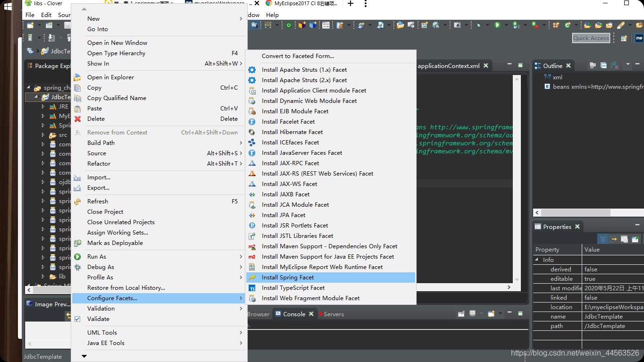Expand the UML Tools submenu
Image resolution: width=644 pixels, height=362 pixels.
[159, 333]
